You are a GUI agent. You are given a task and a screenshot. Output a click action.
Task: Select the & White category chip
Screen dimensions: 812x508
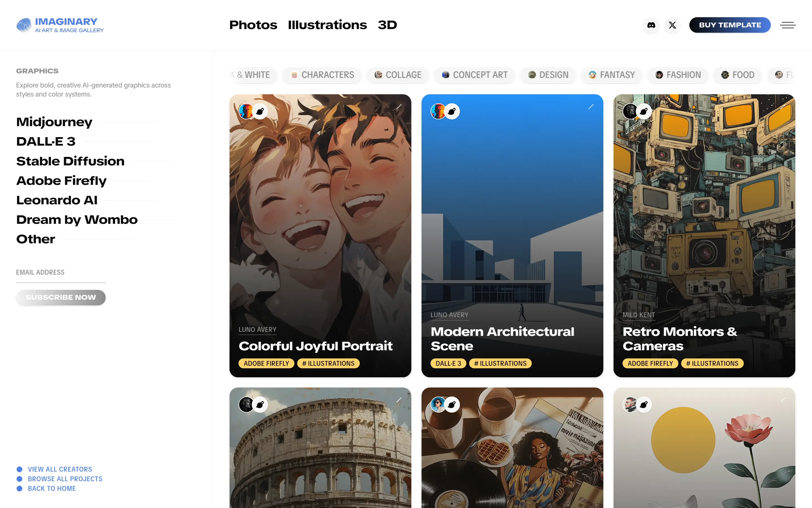254,75
